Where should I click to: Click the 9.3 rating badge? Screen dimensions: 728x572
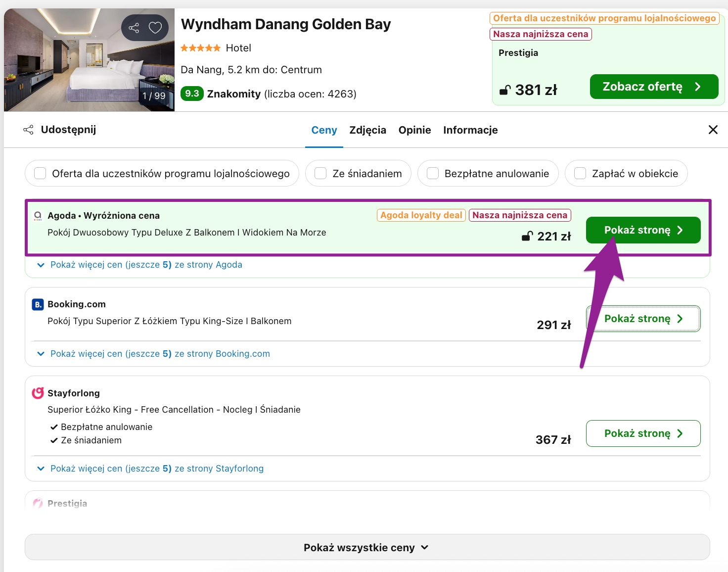point(192,94)
